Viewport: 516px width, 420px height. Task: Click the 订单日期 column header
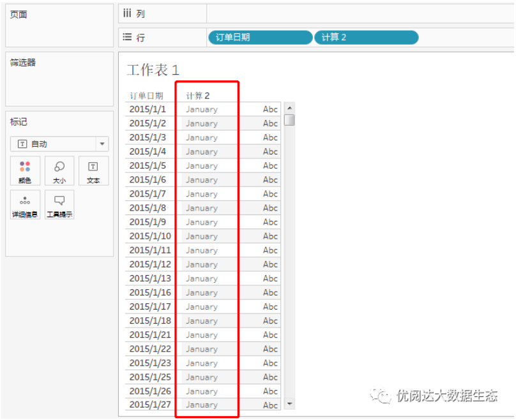tap(146, 96)
